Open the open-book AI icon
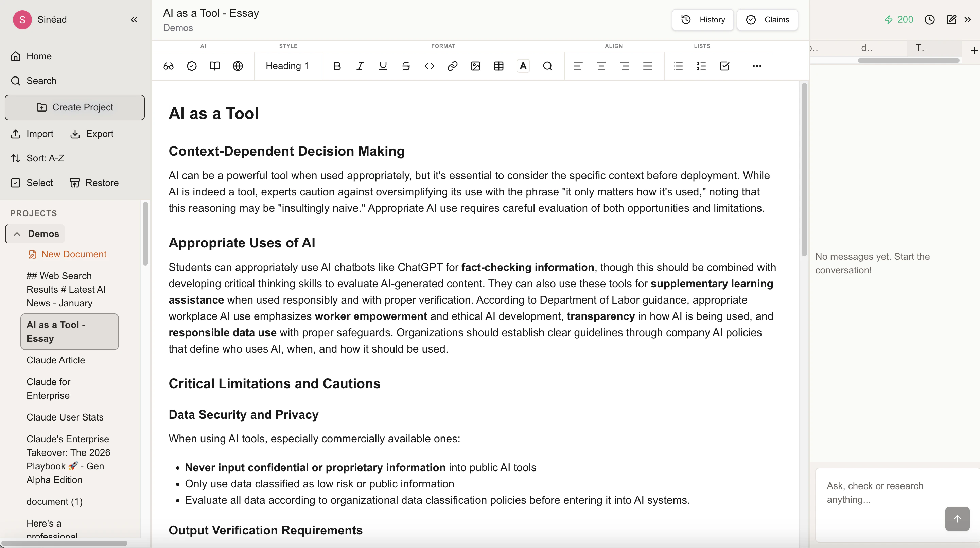This screenshot has height=548, width=980. (214, 66)
